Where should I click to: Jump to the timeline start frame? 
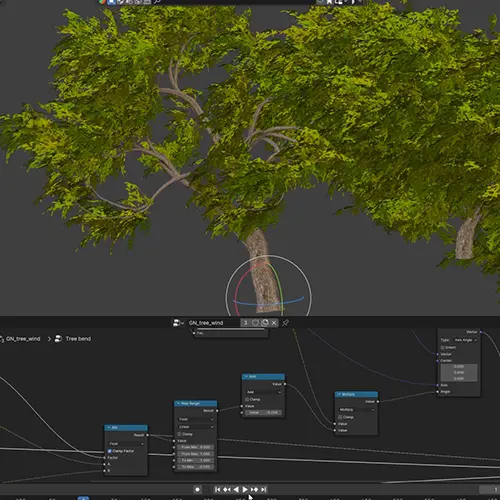pyautogui.click(x=217, y=489)
